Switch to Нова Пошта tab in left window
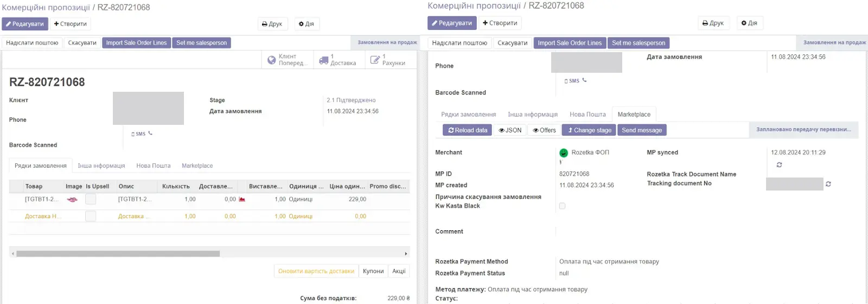This screenshot has height=304, width=868. 154,166
